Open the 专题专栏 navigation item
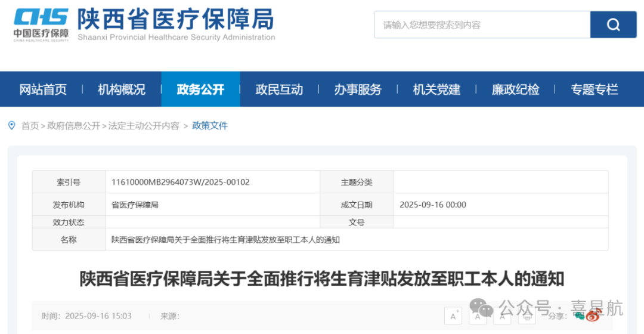The width and height of the screenshot is (644, 334). 595,89
